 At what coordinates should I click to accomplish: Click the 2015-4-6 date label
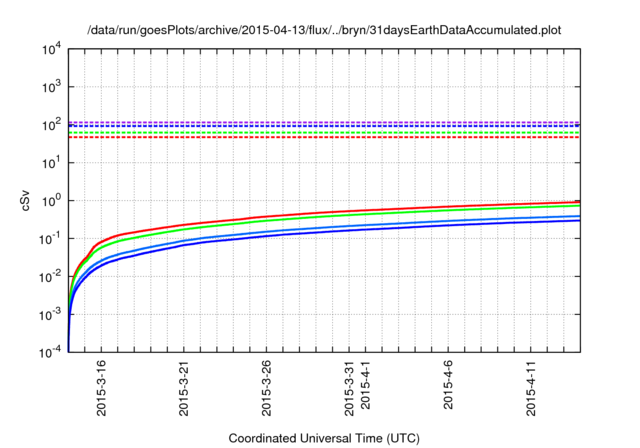click(x=448, y=384)
